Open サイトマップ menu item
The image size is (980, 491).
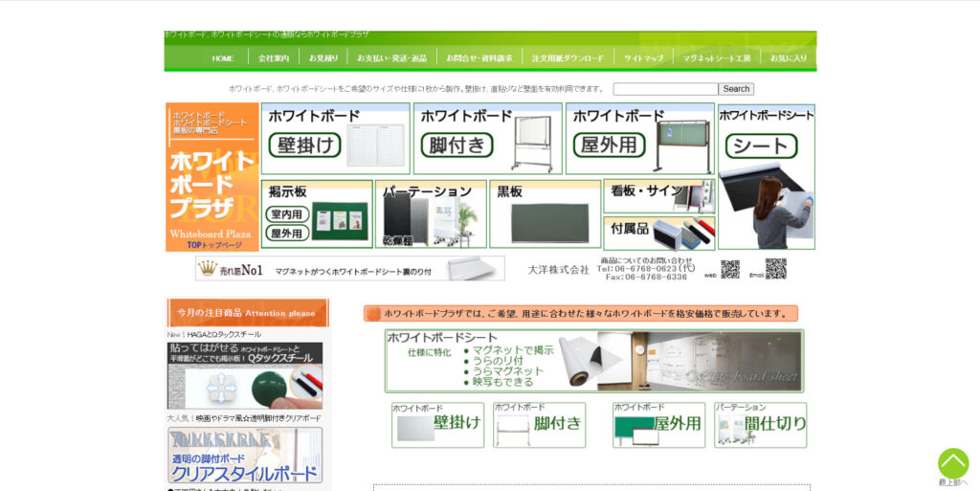point(643,58)
